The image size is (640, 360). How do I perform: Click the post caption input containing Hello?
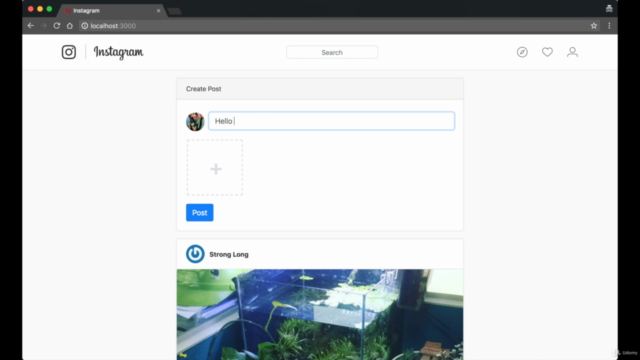click(x=331, y=121)
